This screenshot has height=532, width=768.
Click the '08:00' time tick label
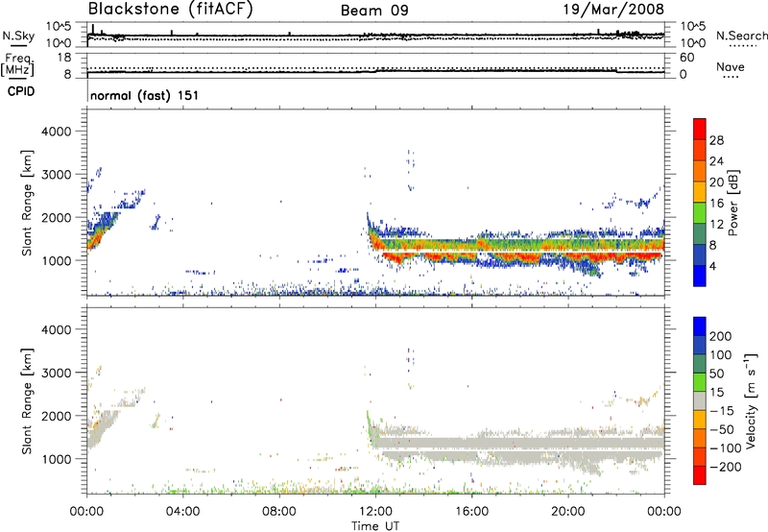pyautogui.click(x=279, y=512)
